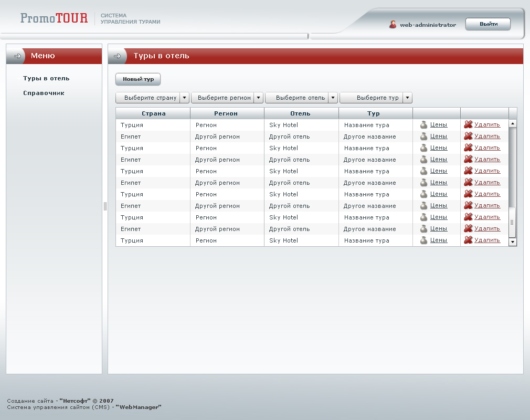Open the Цены link in the fourth Египет row

439,205
